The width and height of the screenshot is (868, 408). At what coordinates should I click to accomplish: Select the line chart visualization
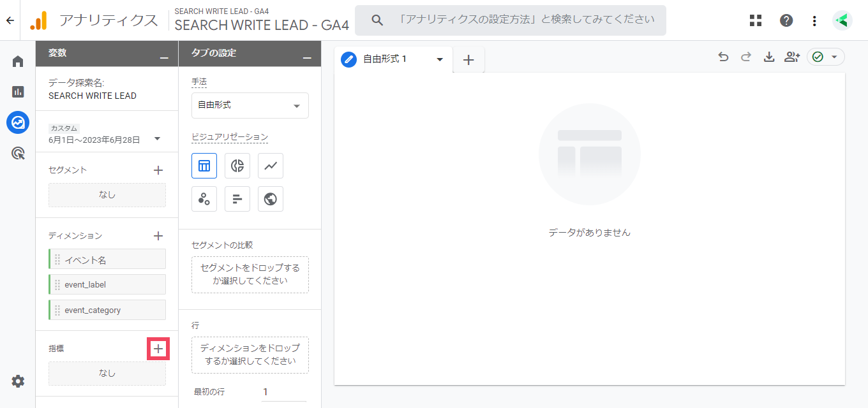click(271, 166)
